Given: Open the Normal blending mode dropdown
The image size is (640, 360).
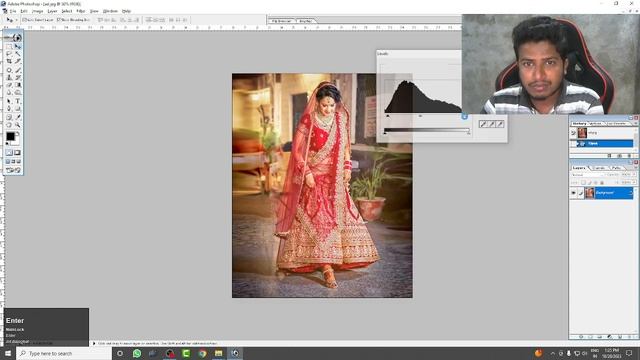Looking at the screenshot, I should [588, 175].
